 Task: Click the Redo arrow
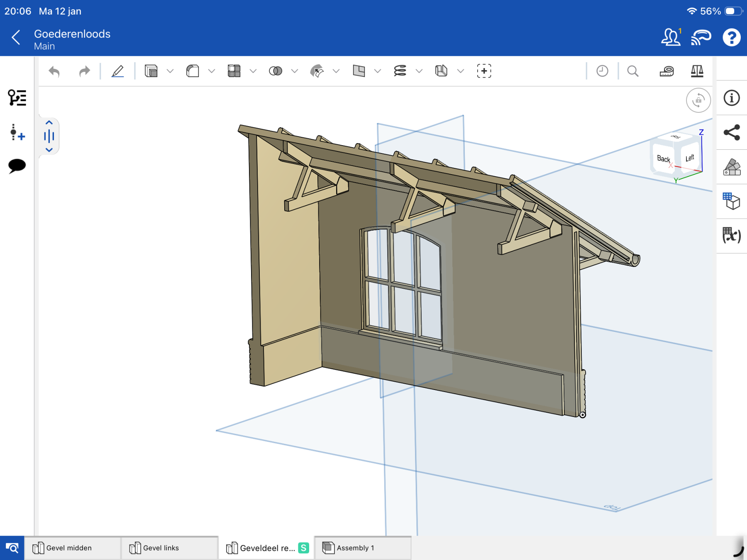pyautogui.click(x=84, y=71)
